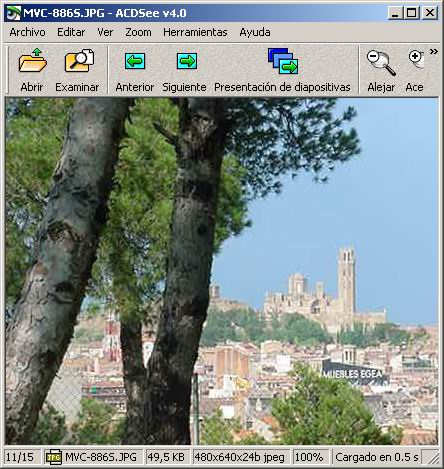
Task: Go to previous image with Anterior arrow
Action: 135,70
